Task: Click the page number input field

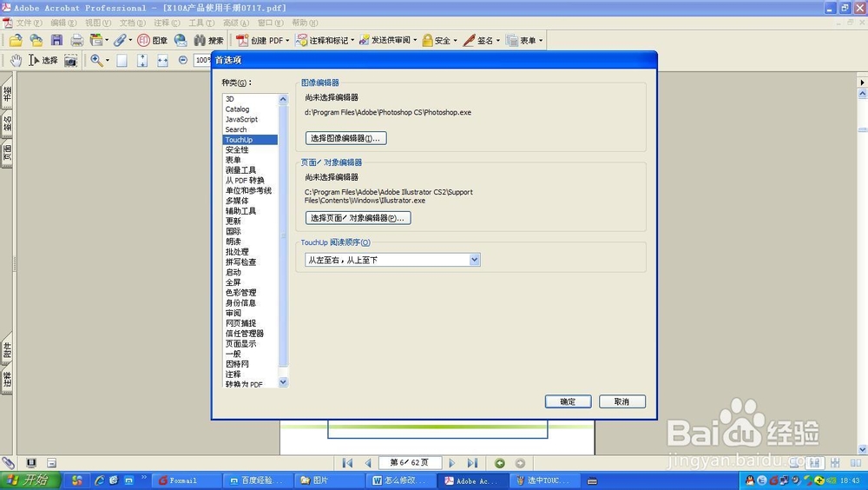Action: (x=409, y=462)
